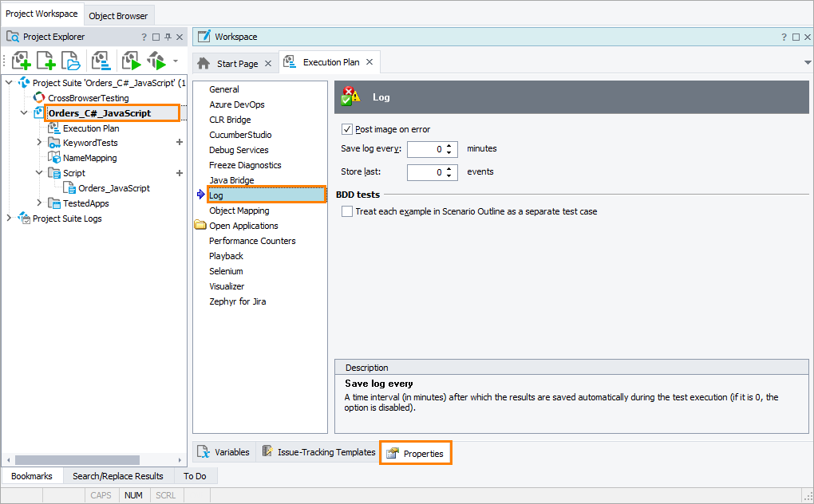814x504 pixels.
Task: Open Execution Plan editor from toolbar icon
Action: pos(101,61)
